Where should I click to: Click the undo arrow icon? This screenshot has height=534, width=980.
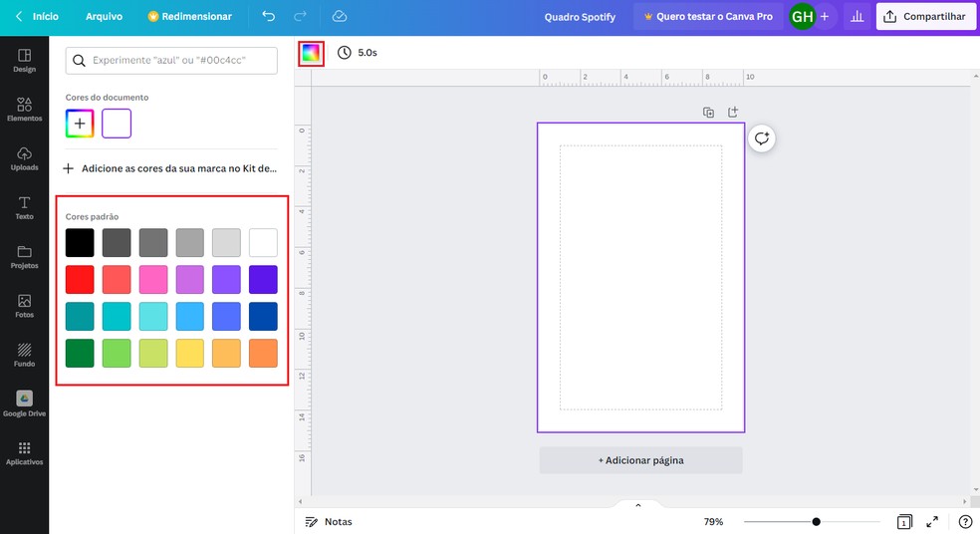click(x=268, y=17)
